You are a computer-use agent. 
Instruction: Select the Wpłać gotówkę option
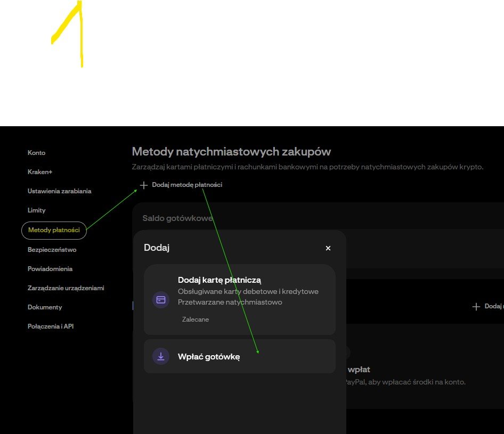[240, 356]
